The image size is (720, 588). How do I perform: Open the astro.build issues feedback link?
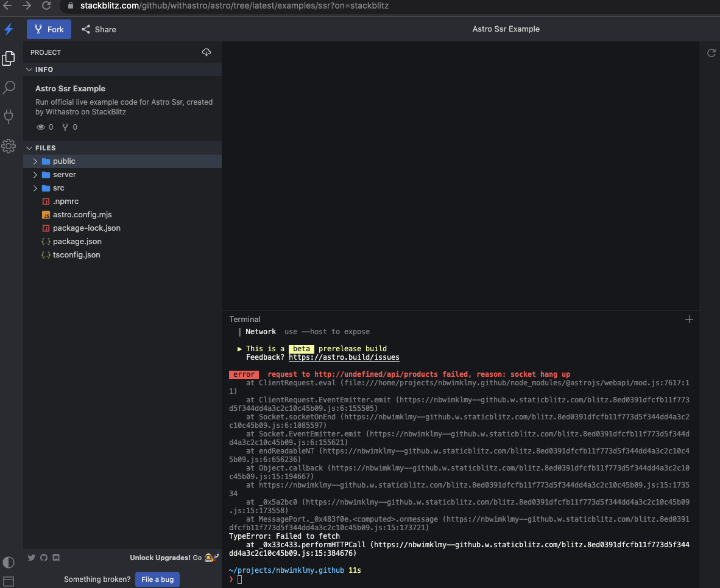pyautogui.click(x=344, y=357)
